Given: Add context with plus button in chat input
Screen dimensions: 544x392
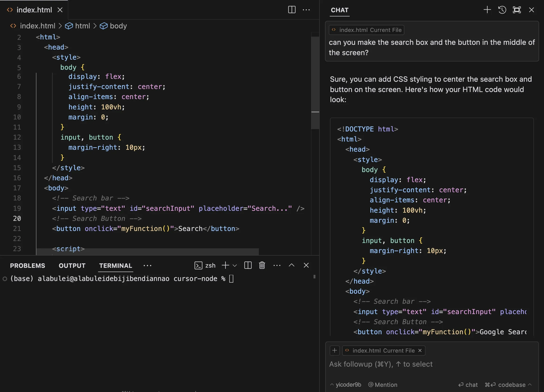Looking at the screenshot, I should tap(335, 350).
